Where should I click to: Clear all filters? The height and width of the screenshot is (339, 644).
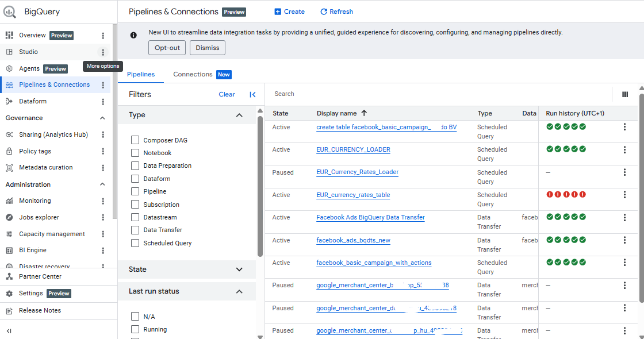tap(227, 94)
